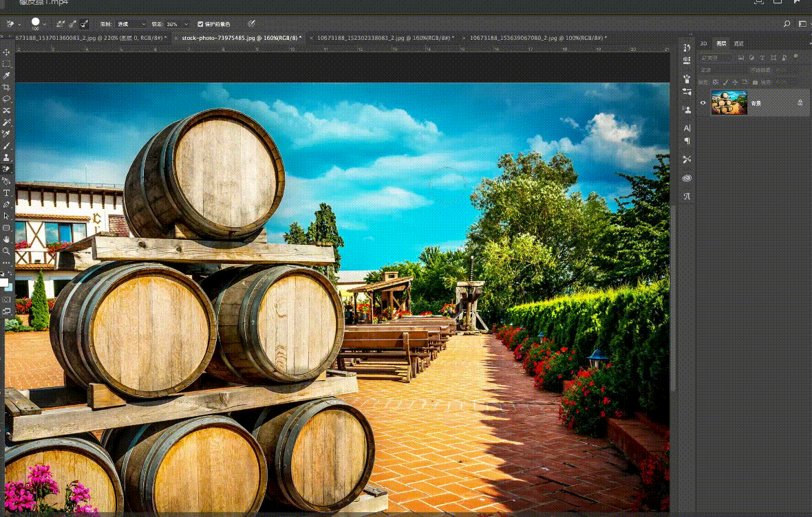Select the Lasso tool
Viewport: 812px width, 517px height.
click(6, 99)
